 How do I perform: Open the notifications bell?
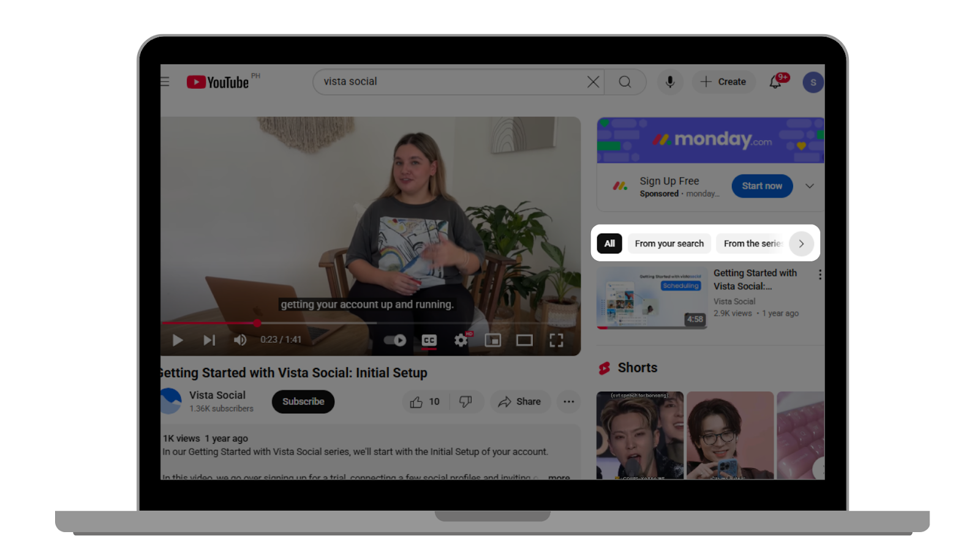point(775,82)
